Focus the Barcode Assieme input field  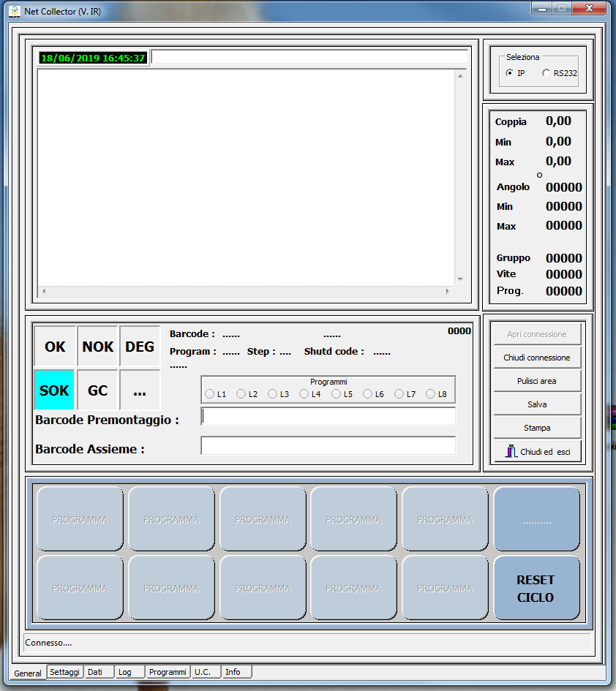click(x=328, y=445)
